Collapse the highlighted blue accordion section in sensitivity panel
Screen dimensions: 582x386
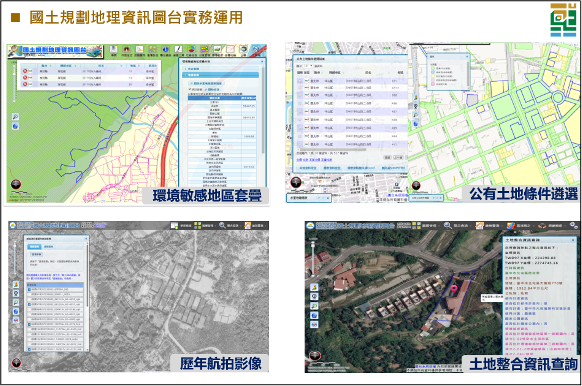pos(220,75)
